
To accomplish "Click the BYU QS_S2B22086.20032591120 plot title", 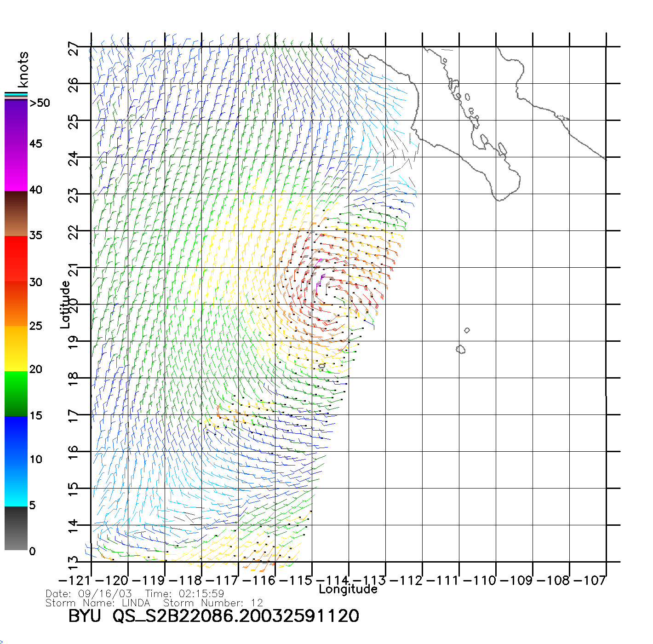I will pos(213,616).
